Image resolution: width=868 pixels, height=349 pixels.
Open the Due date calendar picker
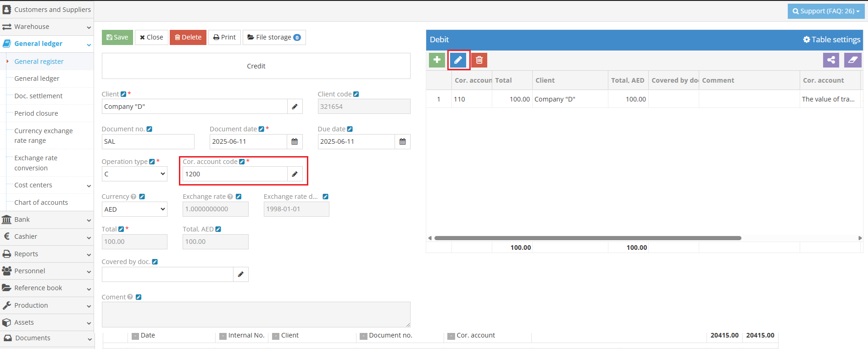402,142
